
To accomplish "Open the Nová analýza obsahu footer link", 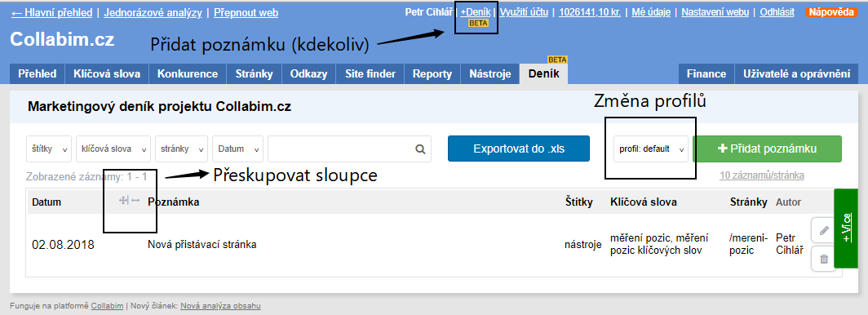I will tap(220, 305).
